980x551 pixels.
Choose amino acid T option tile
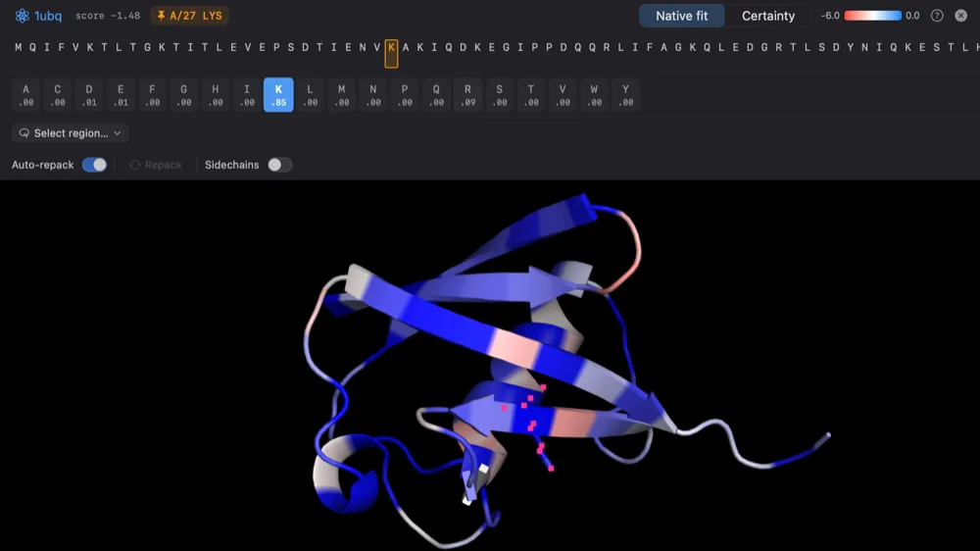(x=530, y=95)
